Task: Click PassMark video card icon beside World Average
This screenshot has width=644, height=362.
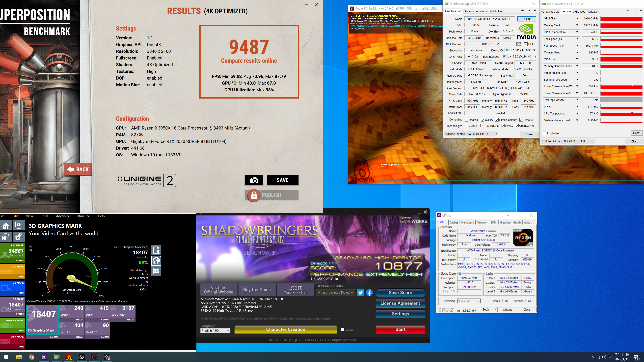Action: point(156,271)
